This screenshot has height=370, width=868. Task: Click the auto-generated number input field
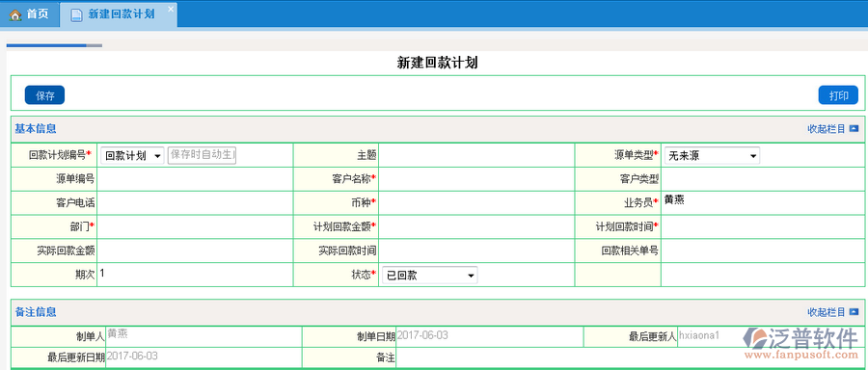203,155
